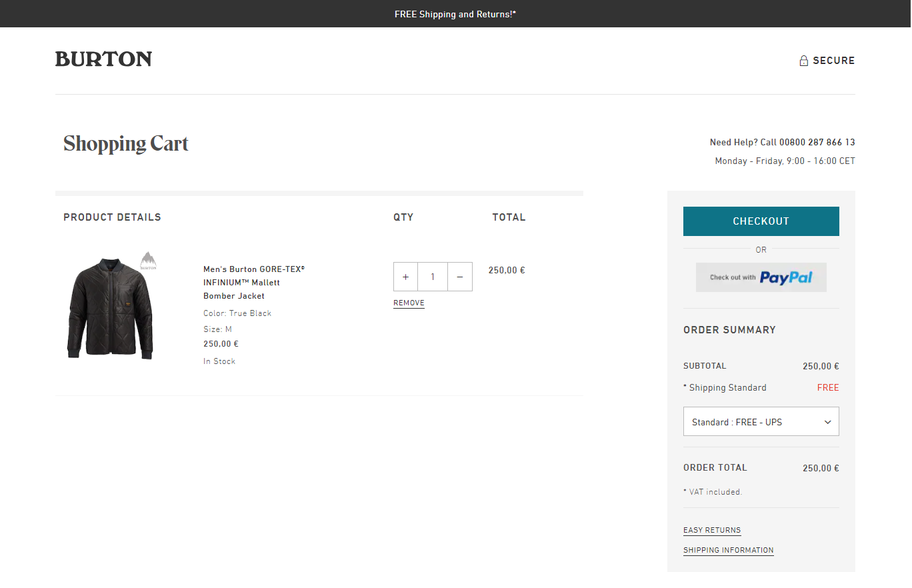Click the PRODUCT DETAILS column header
The width and height of the screenshot is (912, 588).
(x=112, y=217)
